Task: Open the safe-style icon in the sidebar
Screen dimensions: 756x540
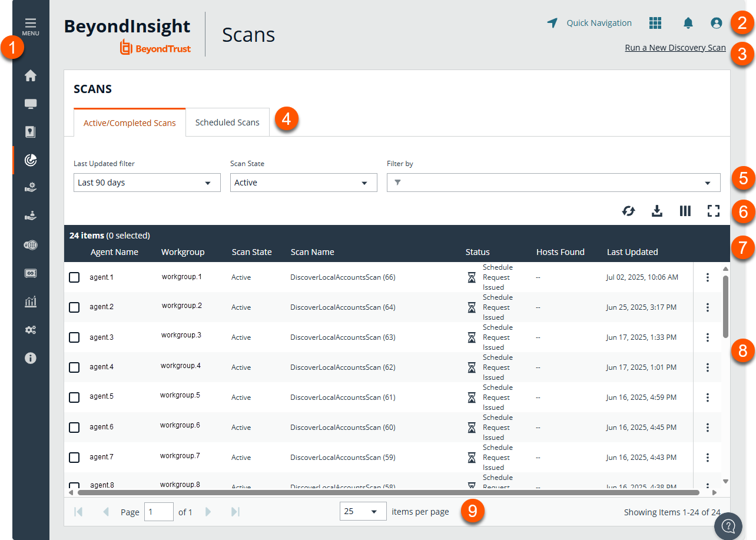Action: point(31,132)
